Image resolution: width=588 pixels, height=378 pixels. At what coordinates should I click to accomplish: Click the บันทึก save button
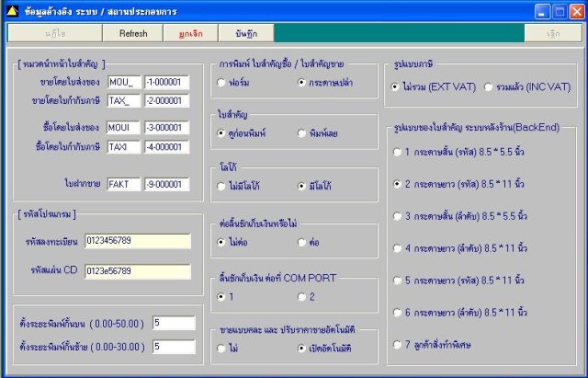click(x=246, y=33)
